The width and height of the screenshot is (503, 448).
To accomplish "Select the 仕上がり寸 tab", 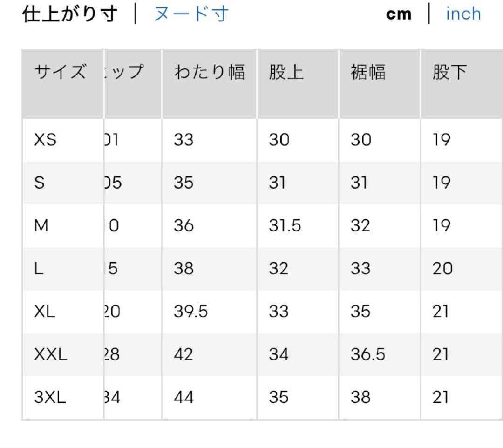I will (69, 14).
